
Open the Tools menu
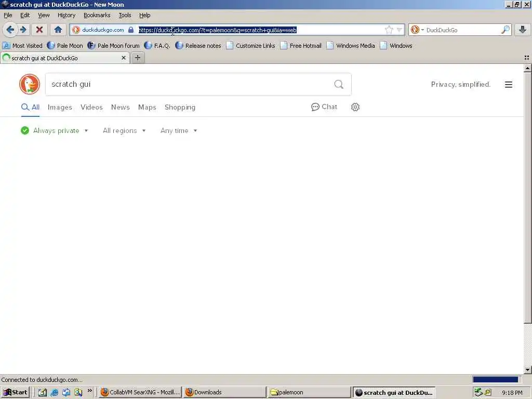click(x=125, y=15)
